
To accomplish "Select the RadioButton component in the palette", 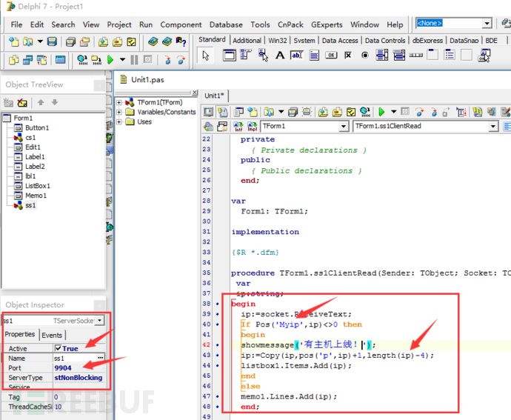I will pos(365,55).
